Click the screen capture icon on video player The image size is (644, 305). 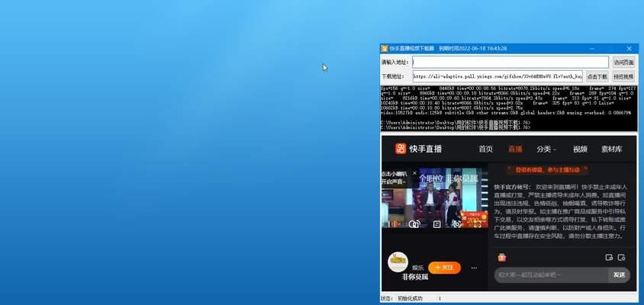coord(457,224)
